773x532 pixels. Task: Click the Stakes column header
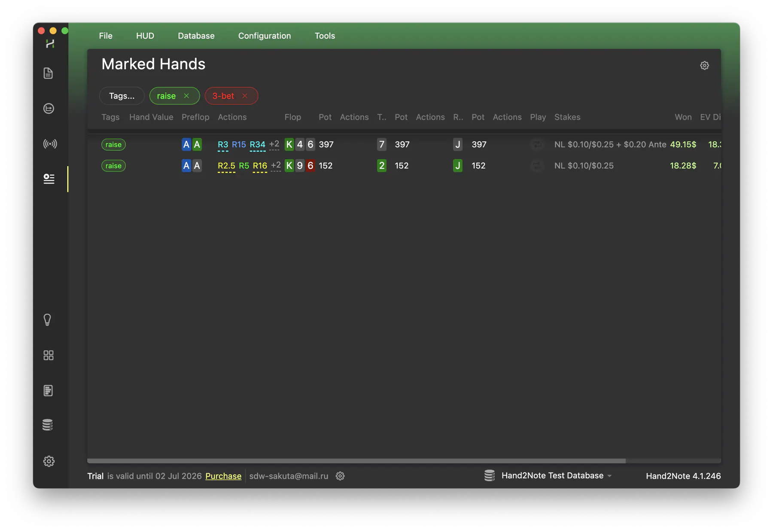click(x=567, y=117)
